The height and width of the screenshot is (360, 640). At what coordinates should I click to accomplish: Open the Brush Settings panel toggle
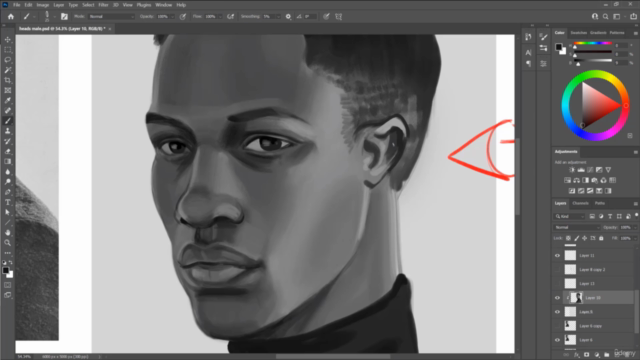point(64,17)
